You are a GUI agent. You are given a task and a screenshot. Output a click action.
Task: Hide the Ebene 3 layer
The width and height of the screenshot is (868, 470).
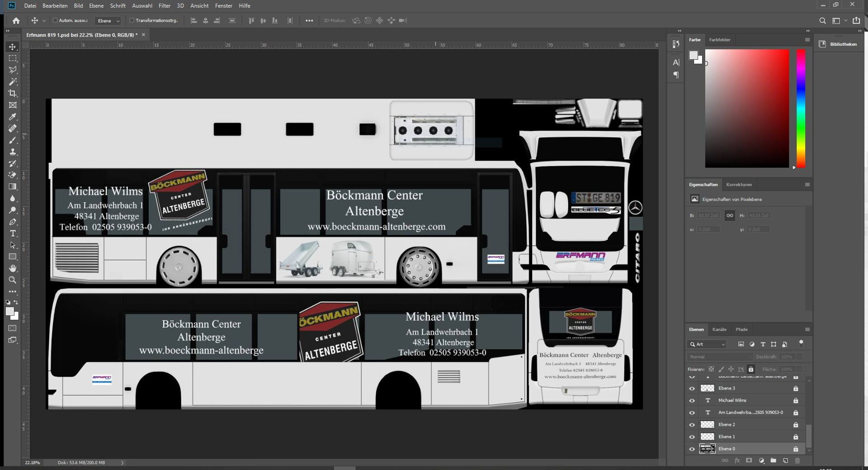pos(692,388)
